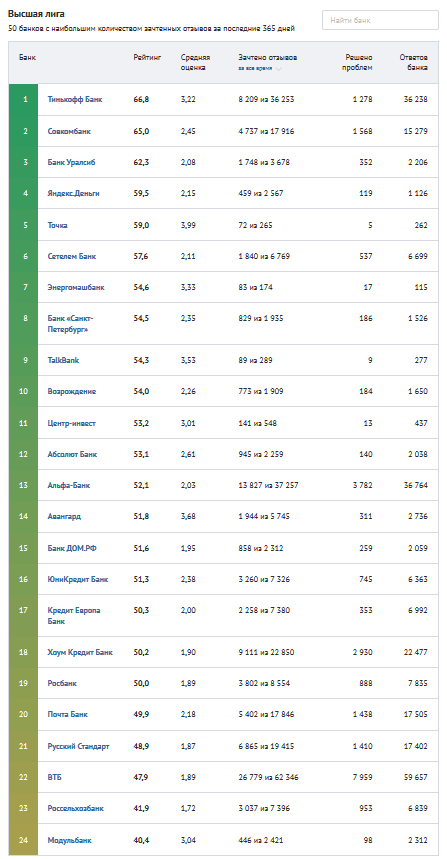Viewport: 447px width, 859px height.
Task: Open the Хоум Кредит Банк link
Action: coord(81,652)
